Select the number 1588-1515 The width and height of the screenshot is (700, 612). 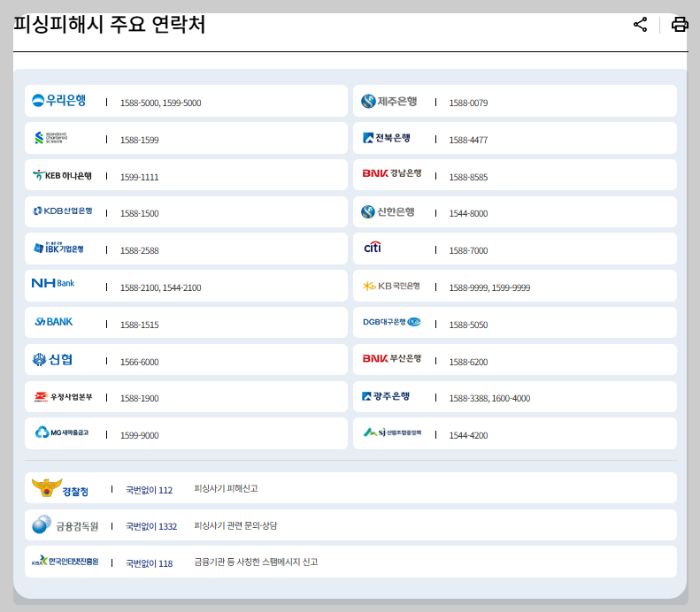[x=139, y=325]
